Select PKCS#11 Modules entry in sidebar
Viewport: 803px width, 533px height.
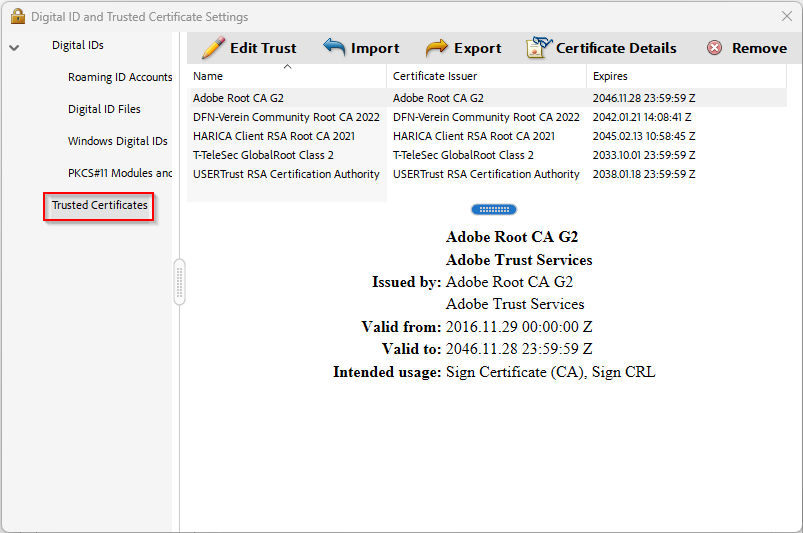click(x=120, y=173)
